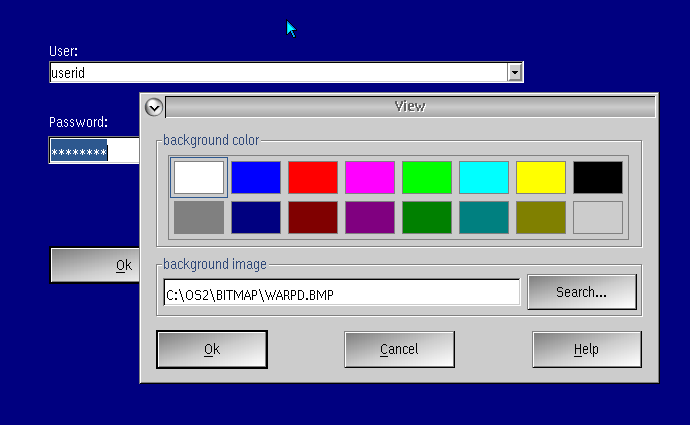
Task: Choose the dark green color swatch
Action: (427, 217)
